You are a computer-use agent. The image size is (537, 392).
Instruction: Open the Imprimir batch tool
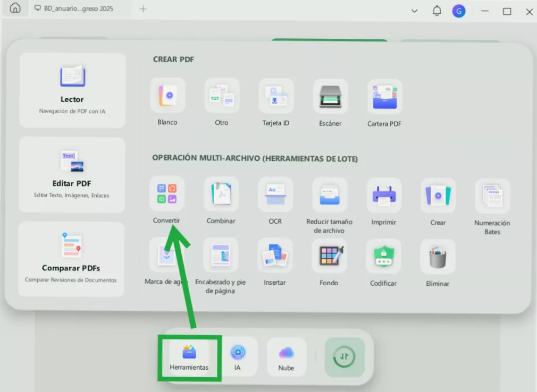click(x=384, y=195)
